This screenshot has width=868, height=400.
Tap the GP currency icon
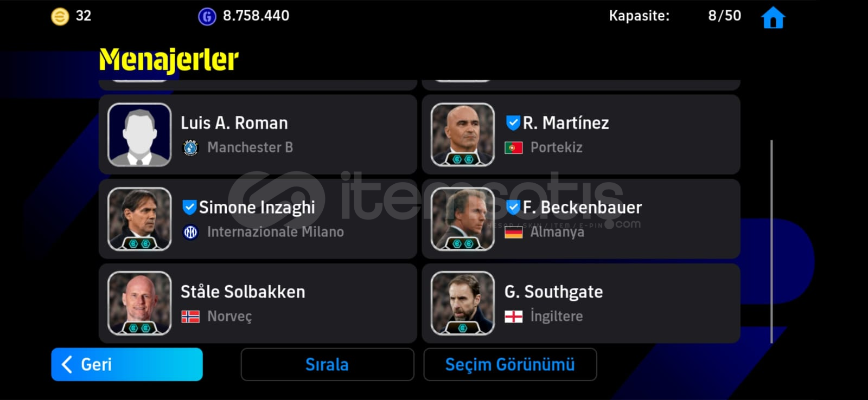(x=207, y=16)
